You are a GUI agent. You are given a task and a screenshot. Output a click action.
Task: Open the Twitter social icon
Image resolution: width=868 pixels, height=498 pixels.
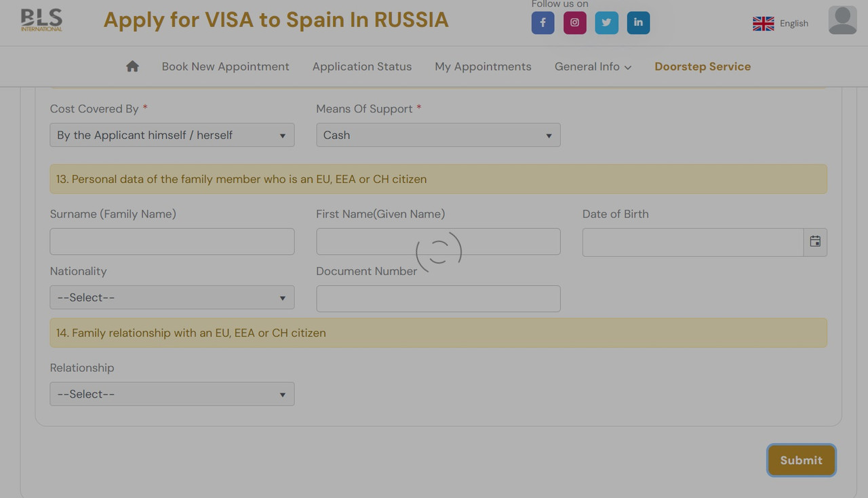606,22
